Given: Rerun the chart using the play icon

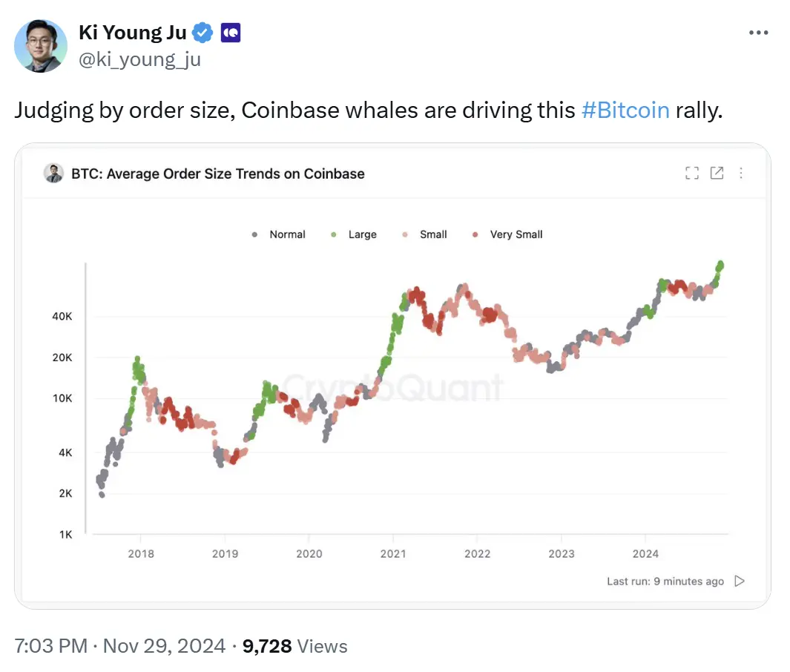Looking at the screenshot, I should (x=739, y=582).
